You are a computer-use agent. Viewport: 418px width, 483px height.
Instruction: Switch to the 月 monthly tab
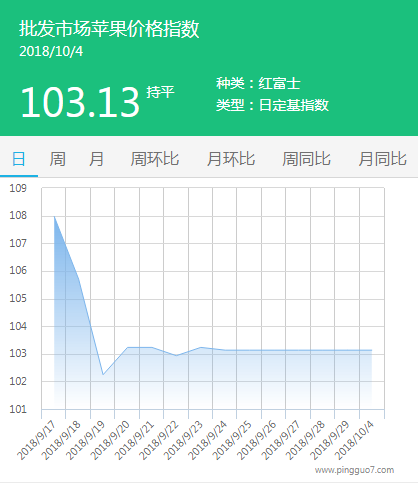pos(96,159)
